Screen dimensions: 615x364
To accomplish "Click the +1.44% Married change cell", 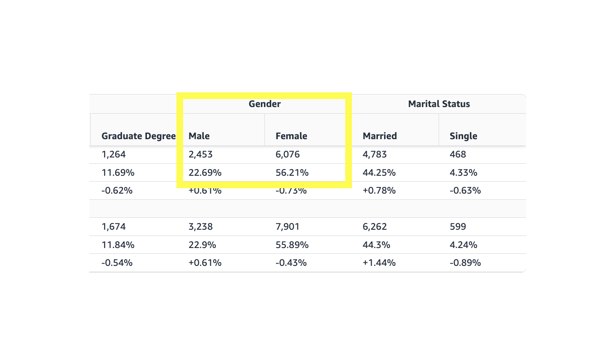I will click(379, 263).
